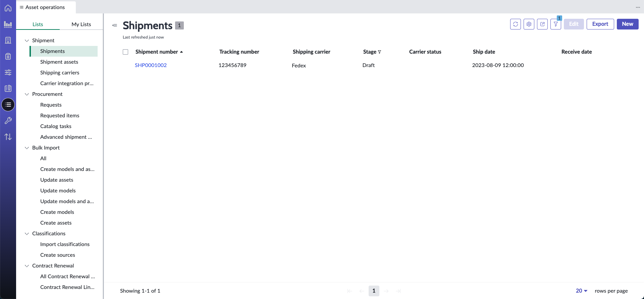Click the up-down arrows sidebar icon
This screenshot has width=644, height=299.
point(8,137)
